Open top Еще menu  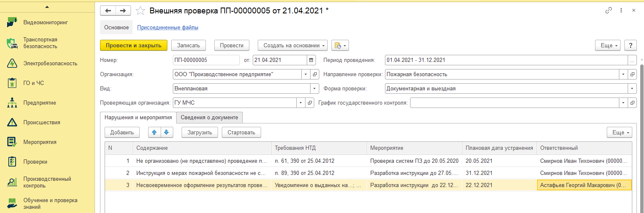(608, 45)
